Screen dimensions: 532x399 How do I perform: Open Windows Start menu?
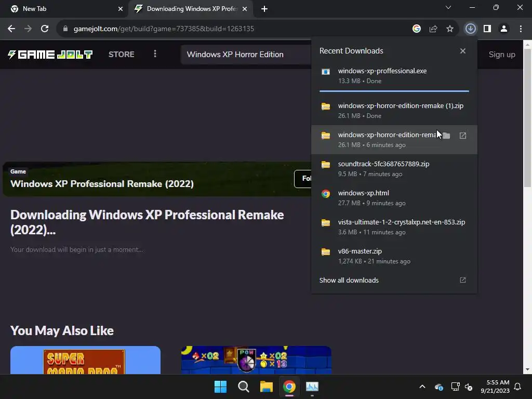[220, 387]
